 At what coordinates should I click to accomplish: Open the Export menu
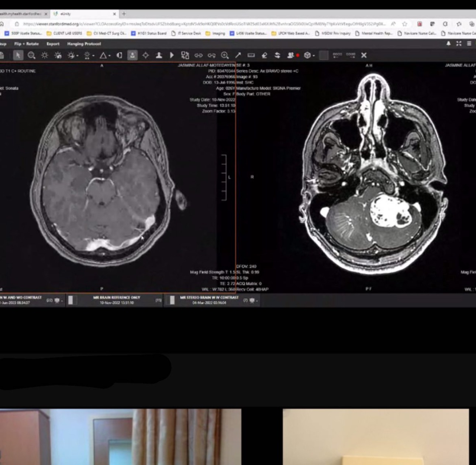(53, 44)
